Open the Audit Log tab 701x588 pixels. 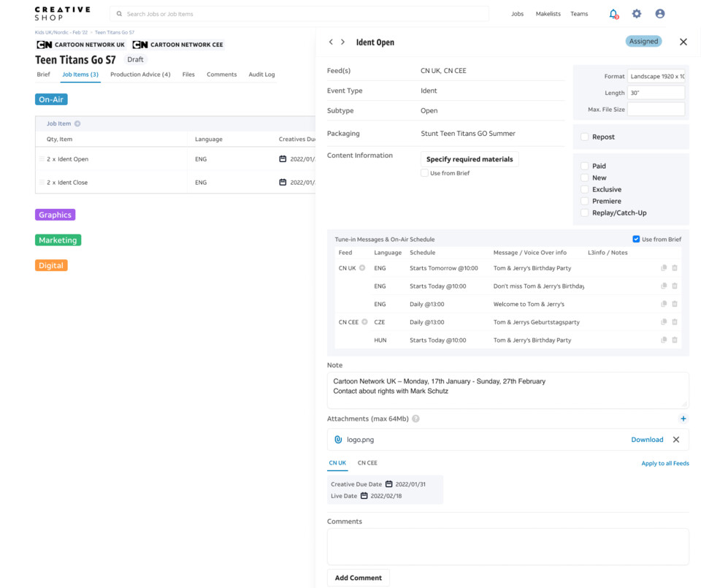(x=261, y=75)
